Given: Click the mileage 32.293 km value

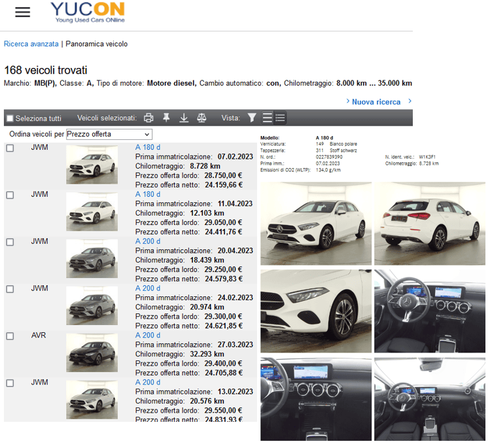Looking at the screenshot, I should point(207,354).
